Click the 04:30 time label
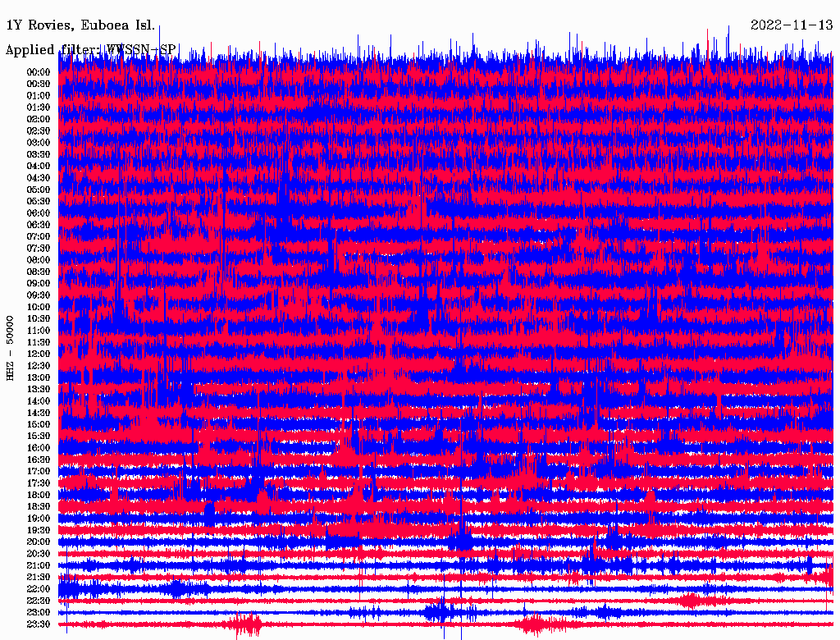 click(39, 178)
